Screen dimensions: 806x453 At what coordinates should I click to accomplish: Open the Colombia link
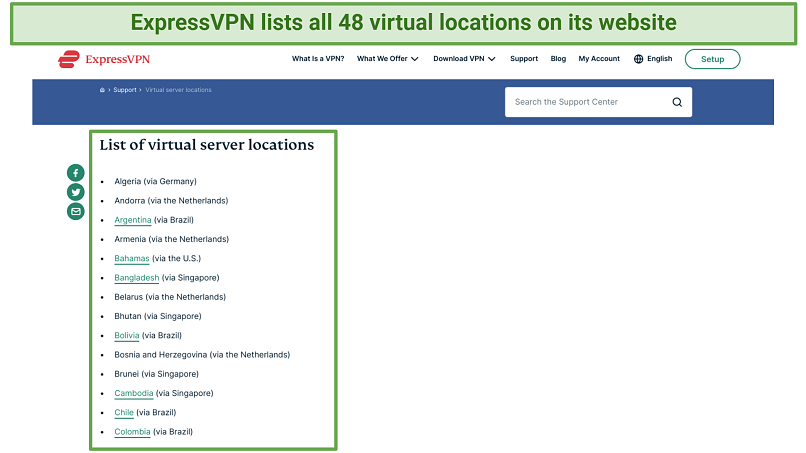click(x=132, y=432)
